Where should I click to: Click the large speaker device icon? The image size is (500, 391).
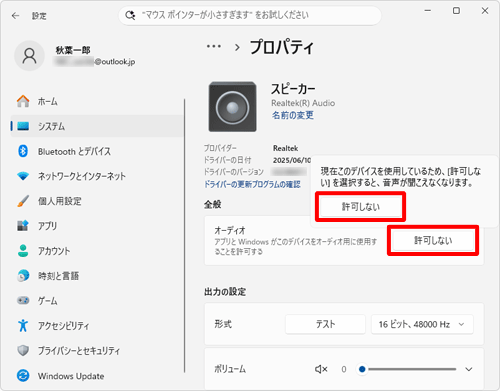tap(232, 107)
